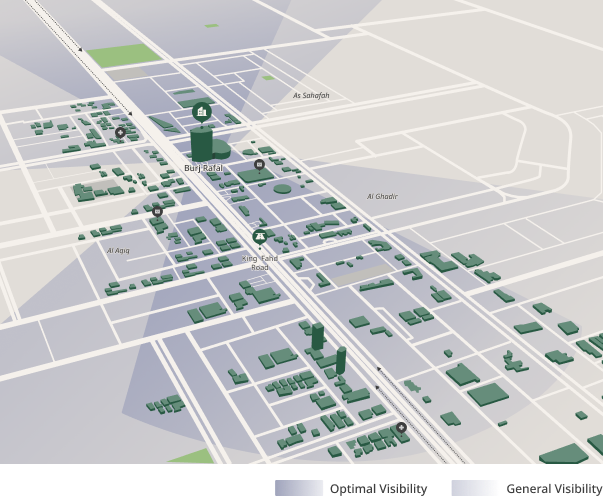Select the shop marker above Al Aqiq
603x496 pixels.
coord(157,211)
